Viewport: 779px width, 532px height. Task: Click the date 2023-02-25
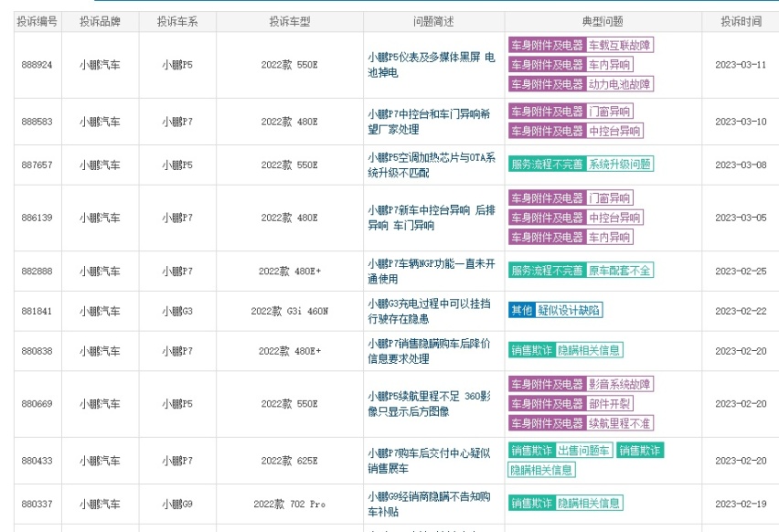[741, 271]
